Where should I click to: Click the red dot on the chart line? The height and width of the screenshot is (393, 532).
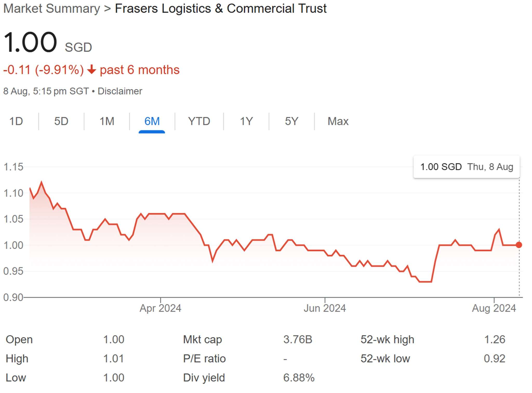click(x=519, y=245)
